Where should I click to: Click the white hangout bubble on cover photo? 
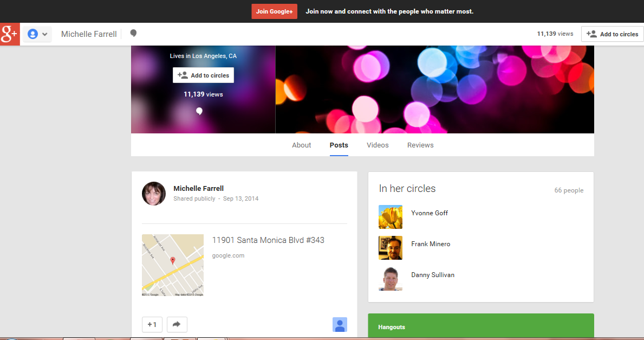point(199,111)
